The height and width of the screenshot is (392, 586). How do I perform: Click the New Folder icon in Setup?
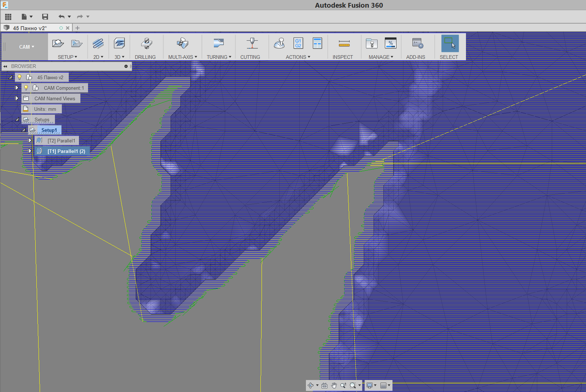pos(77,44)
